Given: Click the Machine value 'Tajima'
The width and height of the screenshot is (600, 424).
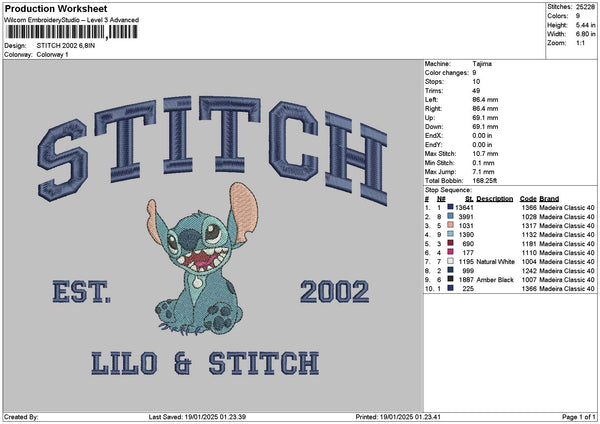Looking at the screenshot, I should click(482, 64).
